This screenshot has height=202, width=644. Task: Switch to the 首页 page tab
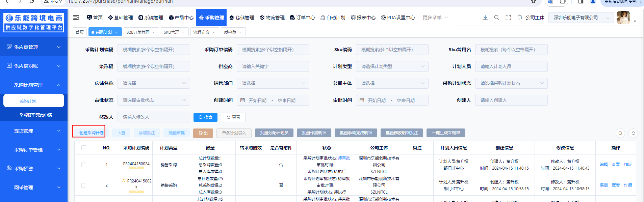click(80, 32)
